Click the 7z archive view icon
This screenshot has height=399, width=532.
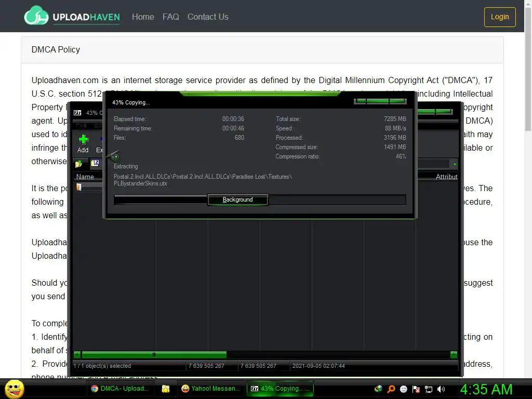(x=95, y=163)
